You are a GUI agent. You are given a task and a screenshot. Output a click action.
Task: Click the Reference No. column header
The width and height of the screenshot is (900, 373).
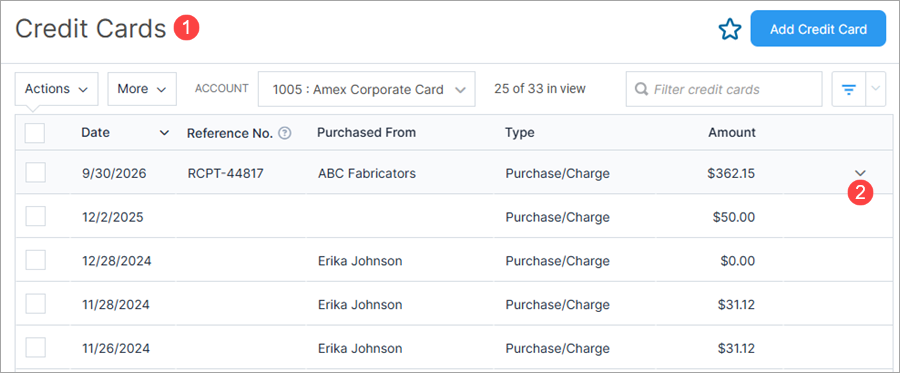point(230,133)
